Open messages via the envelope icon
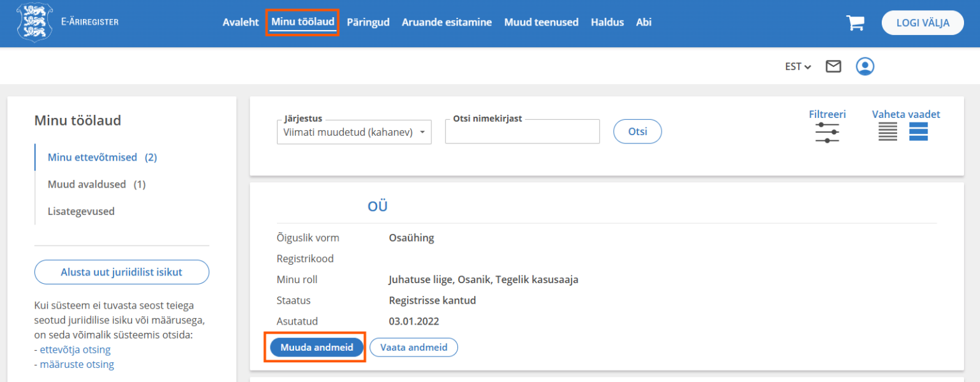 click(x=833, y=66)
